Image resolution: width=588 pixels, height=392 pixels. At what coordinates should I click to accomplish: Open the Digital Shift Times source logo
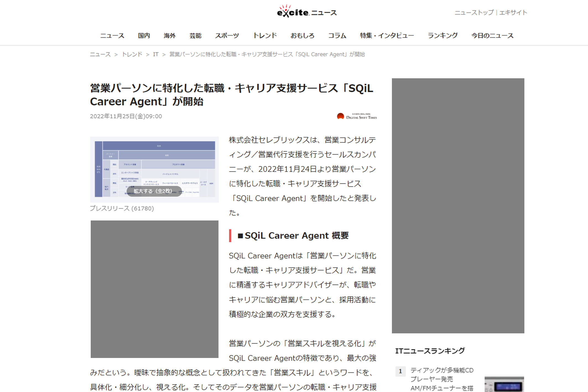tap(357, 116)
